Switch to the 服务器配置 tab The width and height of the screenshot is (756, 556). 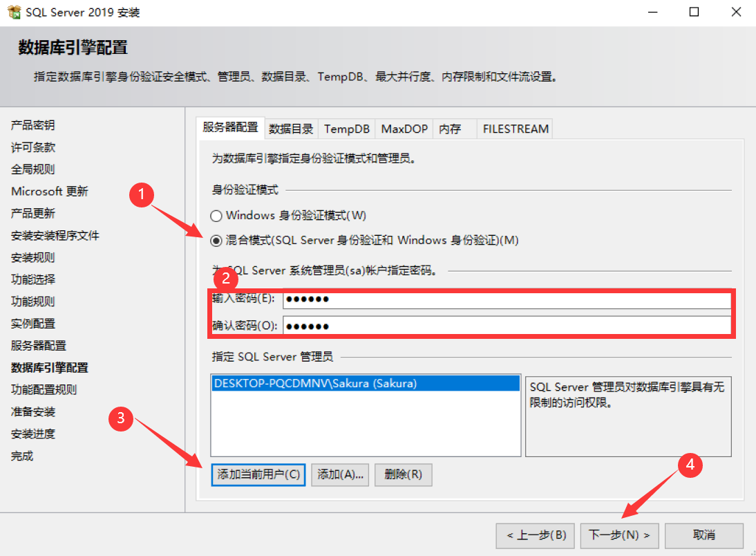point(231,128)
